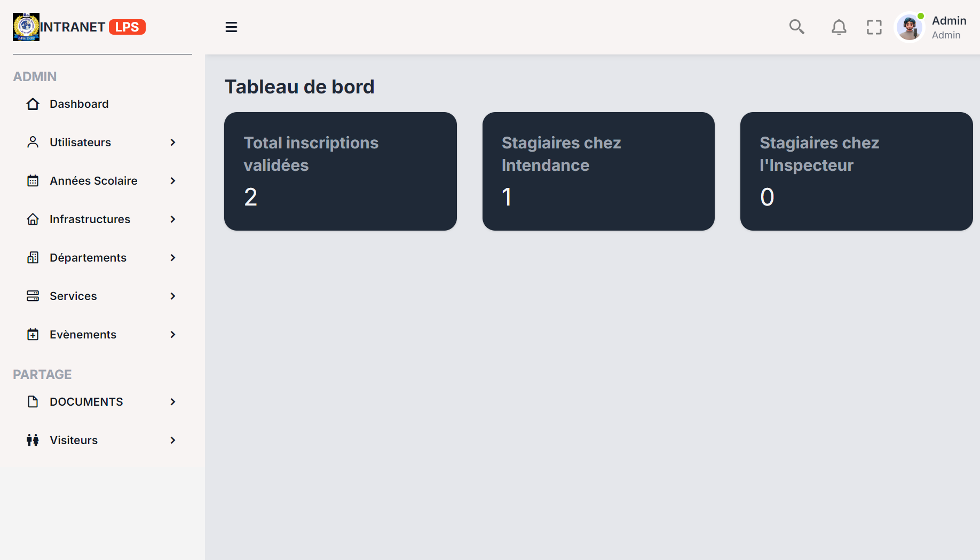Image resolution: width=980 pixels, height=560 pixels.
Task: Collapse sidebar with hamburger menu
Action: [x=231, y=27]
